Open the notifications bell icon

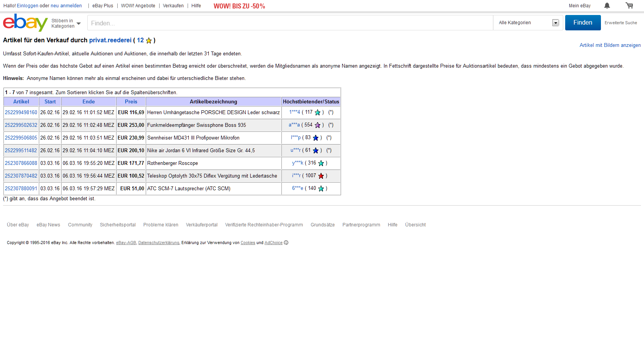click(607, 5)
